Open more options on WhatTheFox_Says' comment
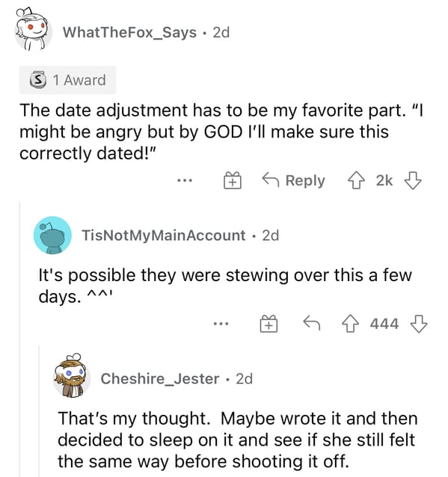 [x=185, y=180]
